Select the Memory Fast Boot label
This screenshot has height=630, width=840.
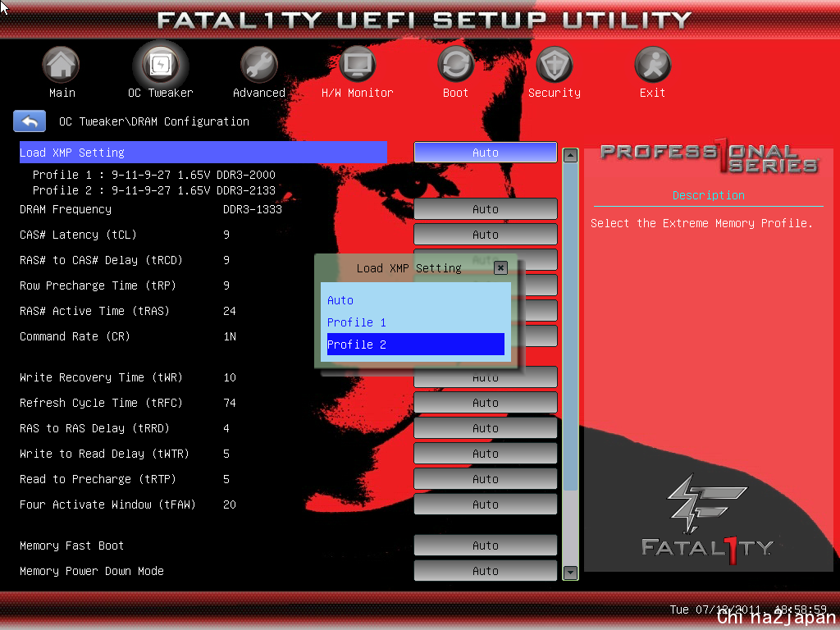(72, 546)
